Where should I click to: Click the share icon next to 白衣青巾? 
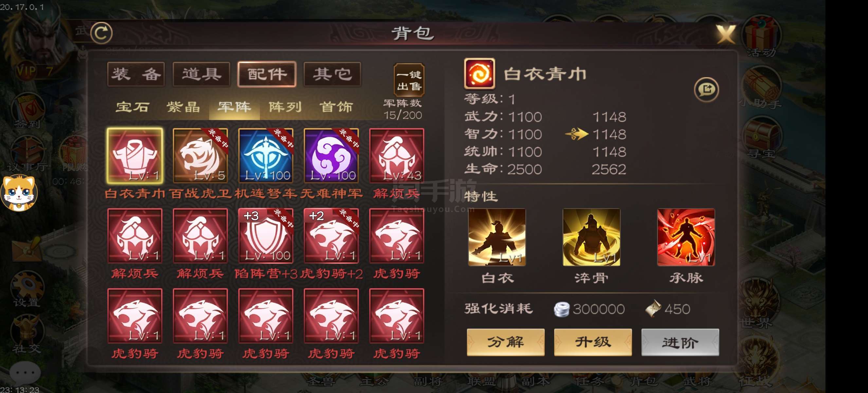click(x=707, y=90)
